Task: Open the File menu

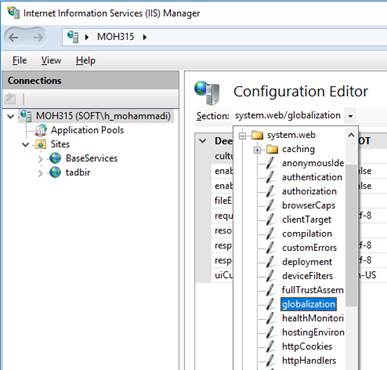Action: [x=19, y=60]
